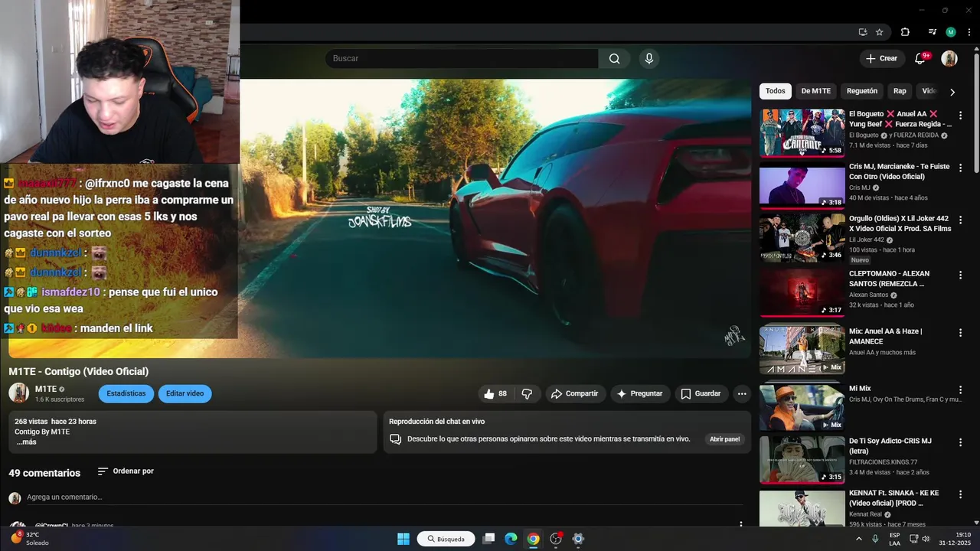This screenshot has height=551, width=980.
Task: Open options for El Bogueto video
Action: tap(960, 116)
